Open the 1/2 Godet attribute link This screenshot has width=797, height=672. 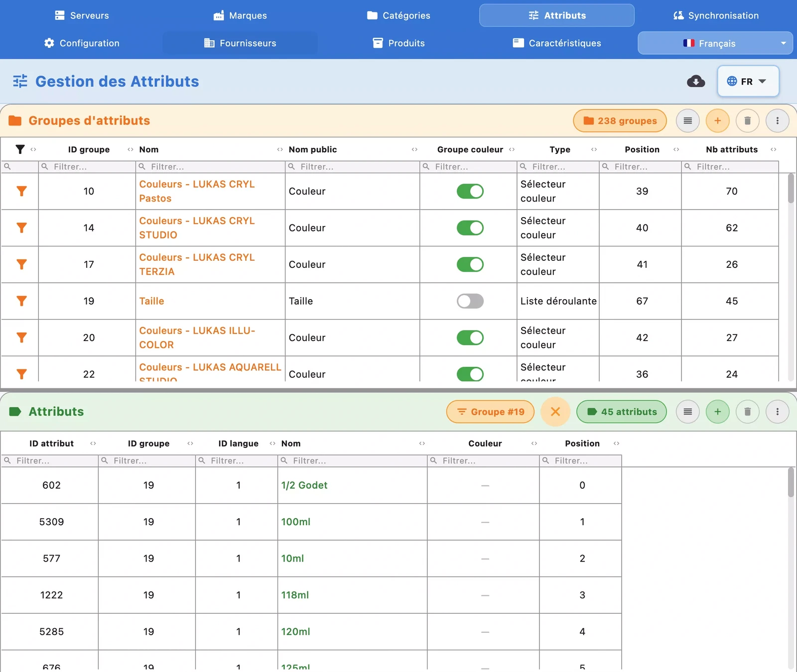point(304,485)
